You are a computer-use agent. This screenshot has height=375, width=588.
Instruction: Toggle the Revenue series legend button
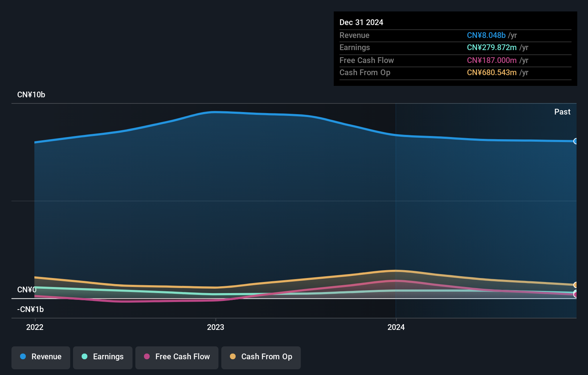41,357
